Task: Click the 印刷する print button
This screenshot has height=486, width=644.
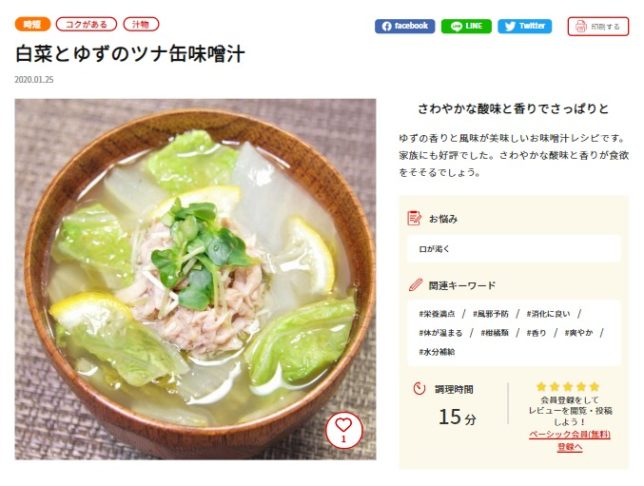Action: point(598,26)
